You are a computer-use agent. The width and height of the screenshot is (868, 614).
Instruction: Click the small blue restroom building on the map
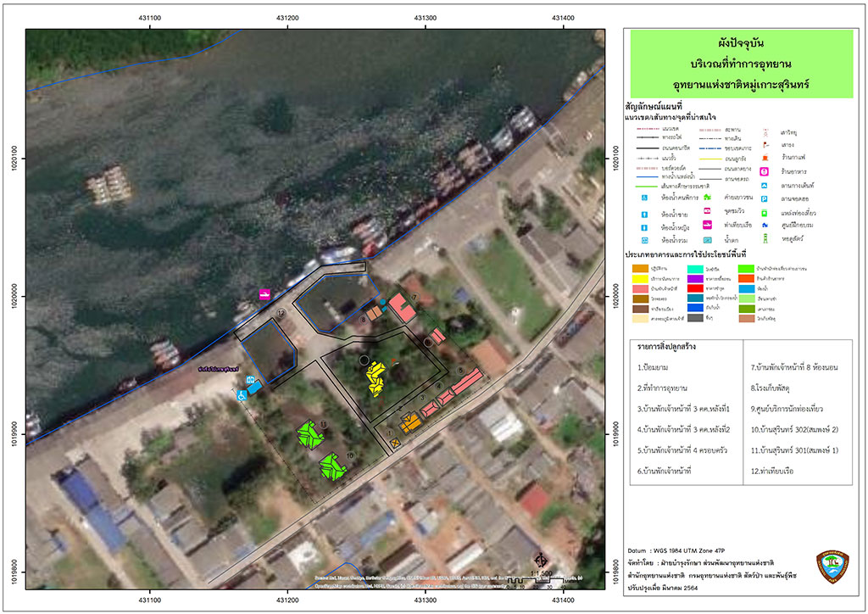[x=254, y=387]
